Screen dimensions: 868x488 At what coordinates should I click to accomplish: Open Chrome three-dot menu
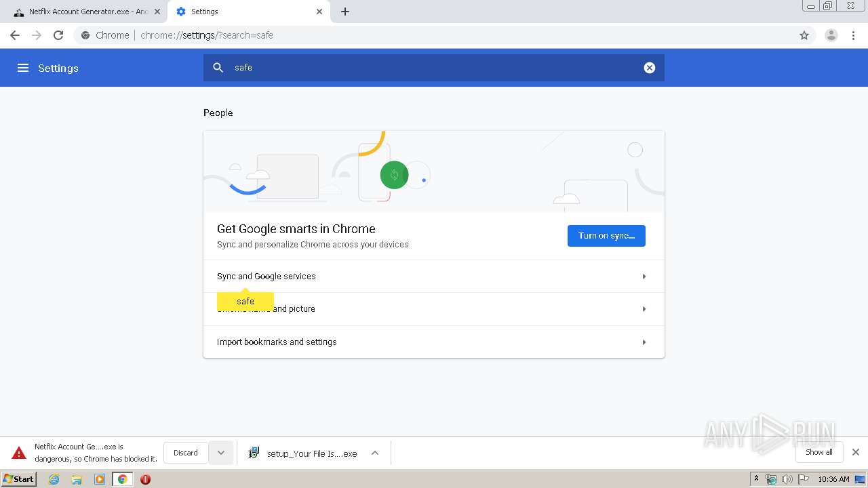tap(854, 35)
